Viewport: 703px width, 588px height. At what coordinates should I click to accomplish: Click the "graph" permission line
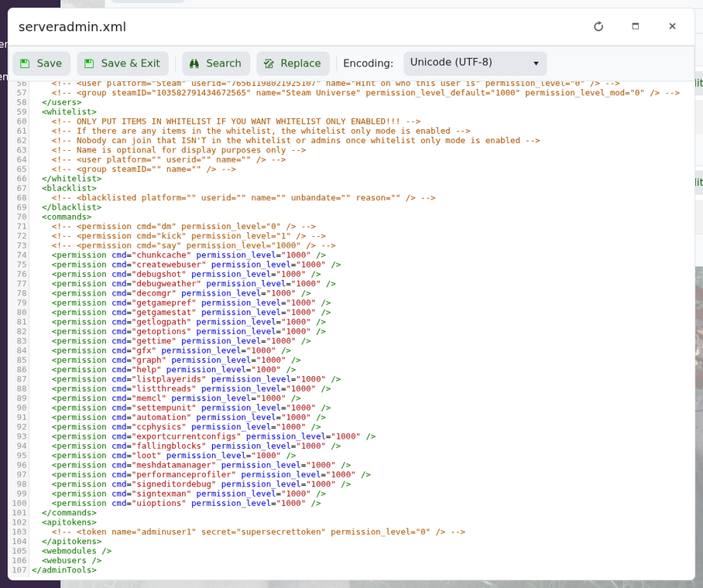pos(177,361)
